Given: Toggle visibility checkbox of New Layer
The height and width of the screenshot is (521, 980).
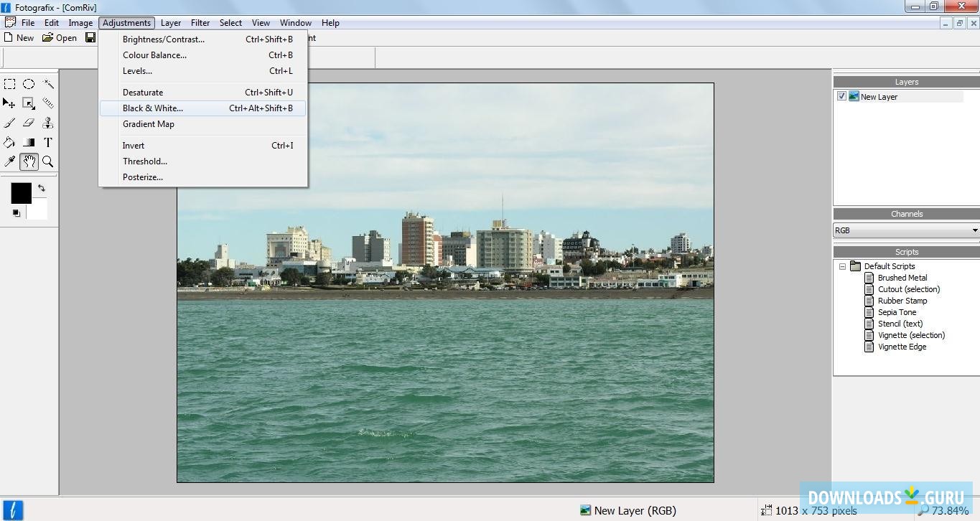Looking at the screenshot, I should (x=841, y=96).
